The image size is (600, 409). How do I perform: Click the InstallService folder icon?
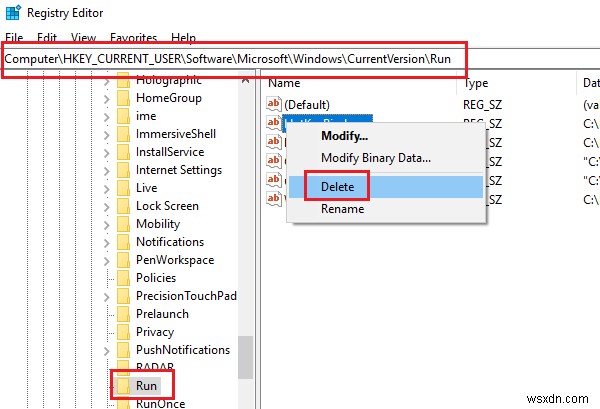click(x=123, y=152)
